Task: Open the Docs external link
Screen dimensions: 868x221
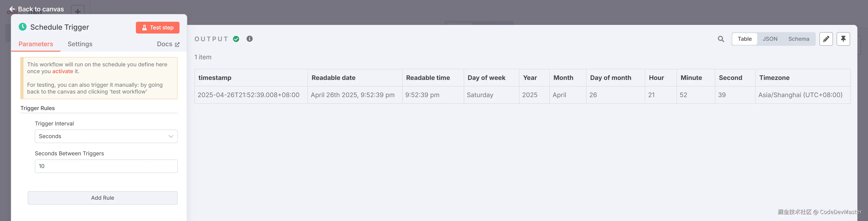Action: coord(168,44)
